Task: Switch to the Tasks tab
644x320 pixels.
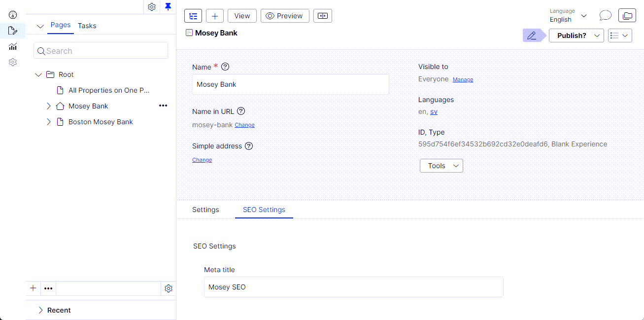Action: click(87, 26)
